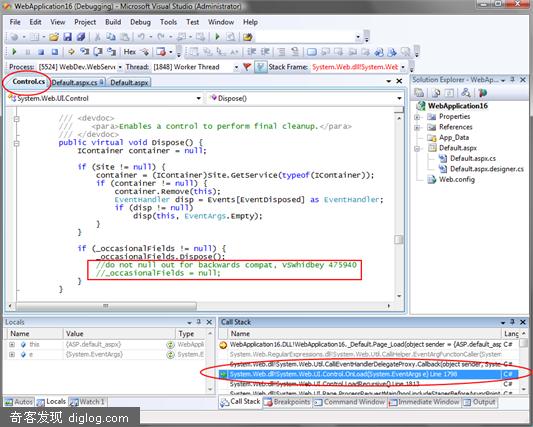Viewport: 533px width, 427px height.
Task: Click the thread flag icon
Action: 247,67
